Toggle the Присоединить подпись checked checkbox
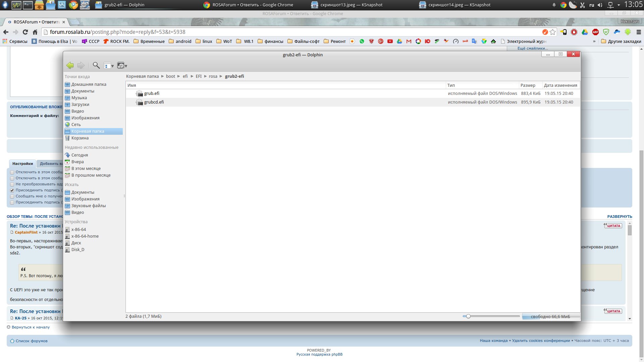This screenshot has width=644, height=362. pos(12,190)
